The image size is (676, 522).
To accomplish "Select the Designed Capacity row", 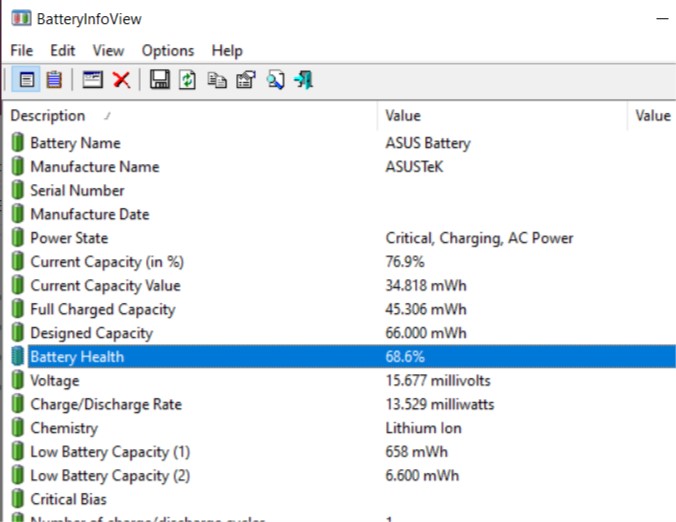I will [91, 333].
